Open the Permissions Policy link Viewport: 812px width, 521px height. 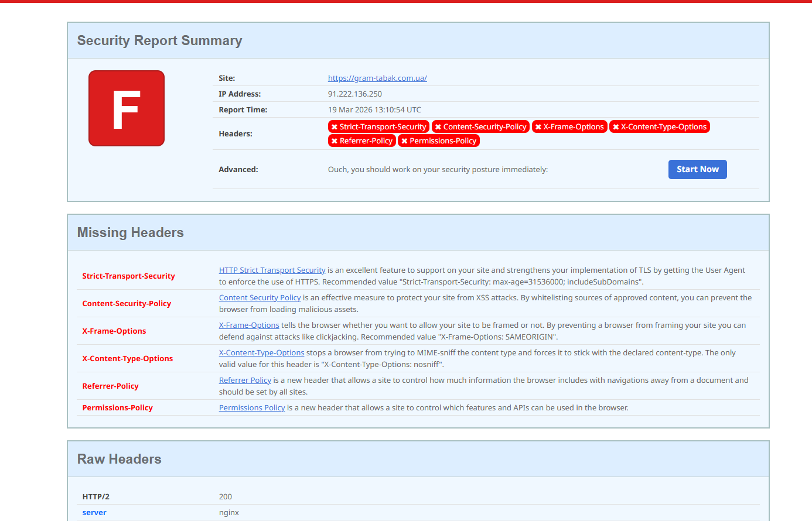[x=252, y=407]
